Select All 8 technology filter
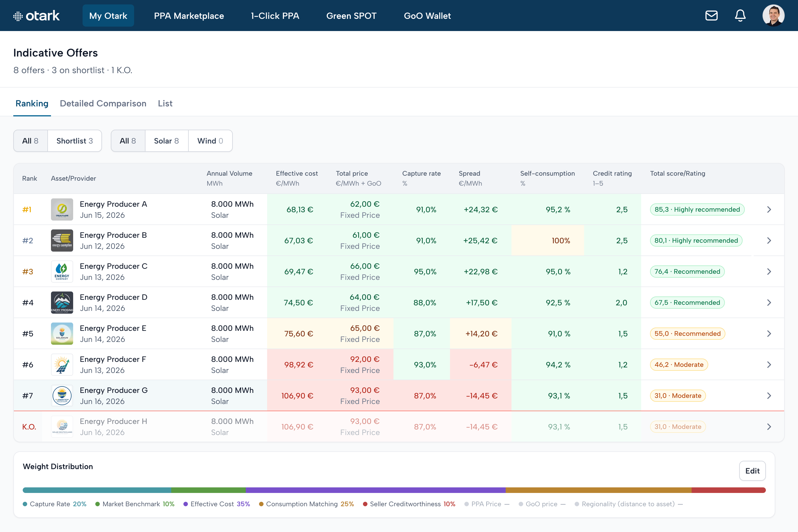The height and width of the screenshot is (532, 798). pyautogui.click(x=128, y=141)
